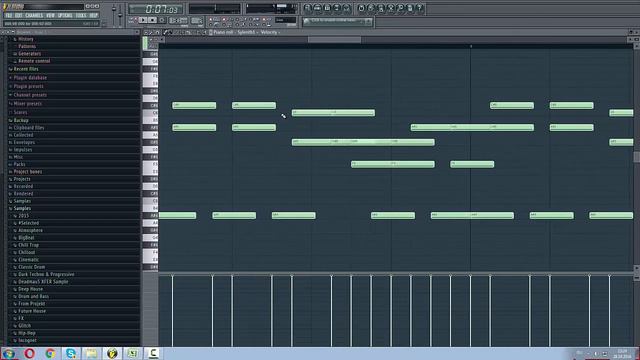Viewport: 640px width, 360px height.
Task: Open the Splent65 channel selector in title
Action: coord(247,32)
